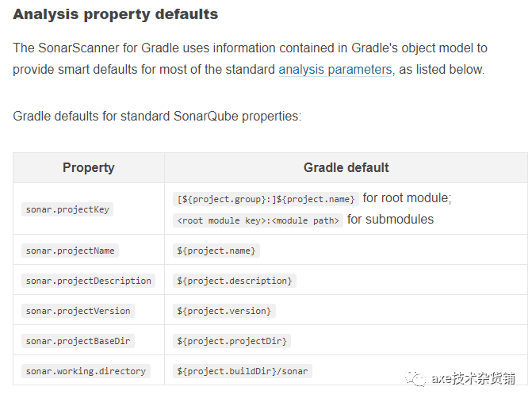The image size is (532, 402).
Task: Select the sonar.projectName property code
Action: pyautogui.click(x=70, y=251)
